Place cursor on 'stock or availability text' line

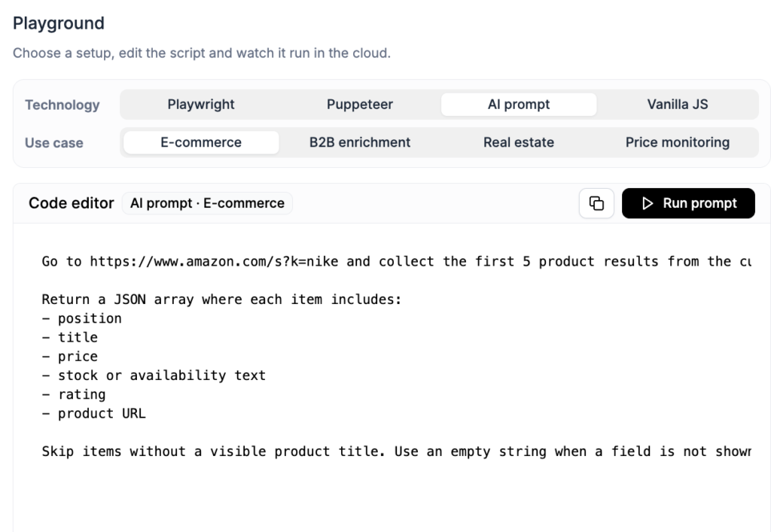154,375
